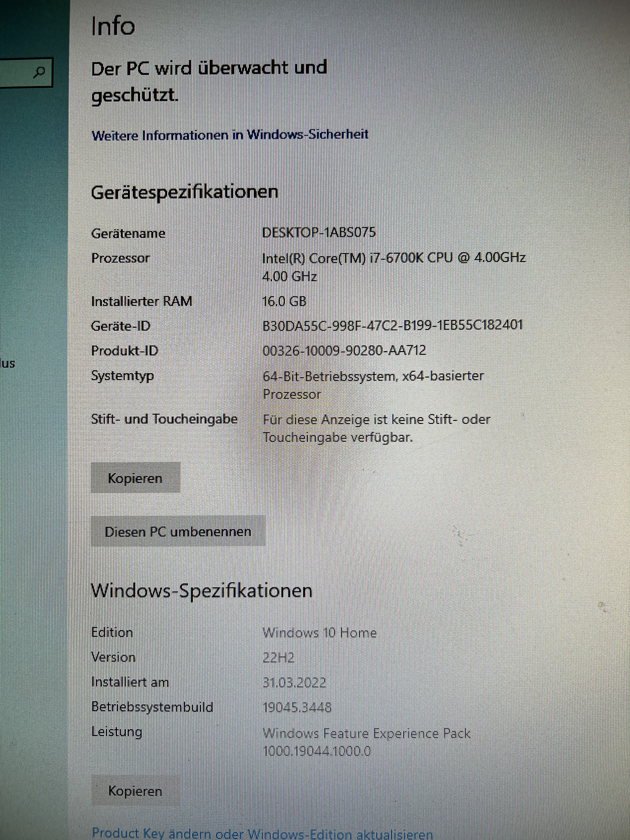
Task: Click Kopieren button under Gerätespezifikationen
Action: tap(135, 478)
